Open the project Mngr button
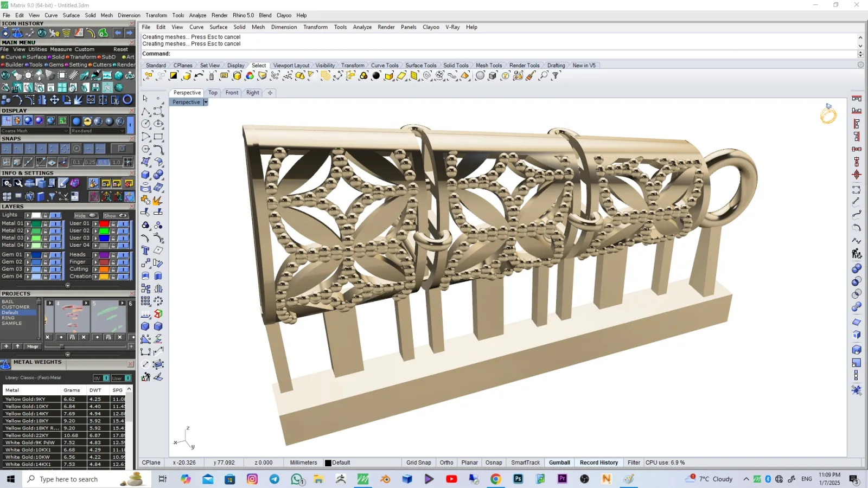The width and height of the screenshot is (868, 488). [x=33, y=346]
